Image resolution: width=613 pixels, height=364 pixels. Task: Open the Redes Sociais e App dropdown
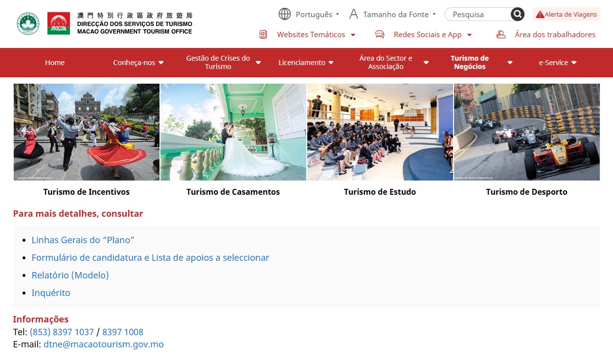point(432,34)
